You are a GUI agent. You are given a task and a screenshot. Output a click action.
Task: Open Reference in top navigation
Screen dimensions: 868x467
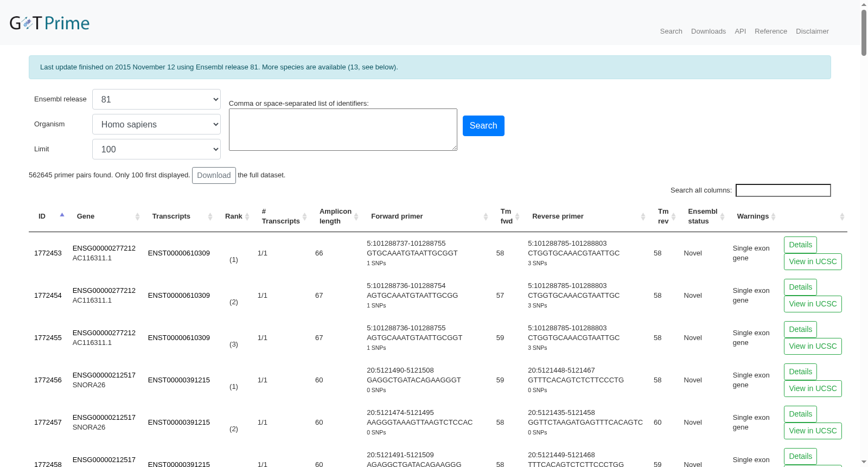(771, 31)
